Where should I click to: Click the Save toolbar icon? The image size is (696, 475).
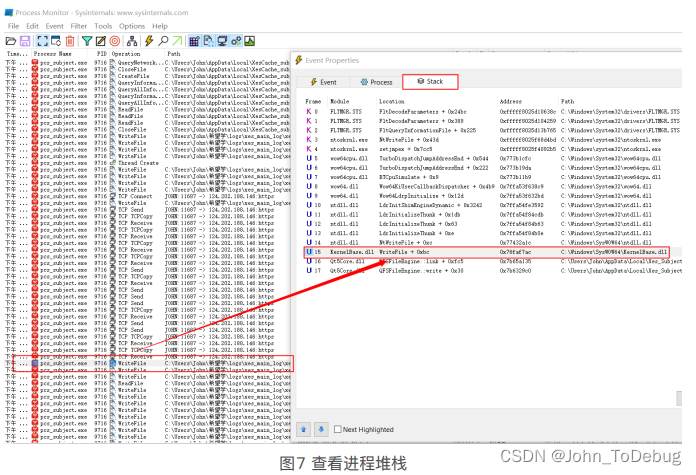[25, 41]
